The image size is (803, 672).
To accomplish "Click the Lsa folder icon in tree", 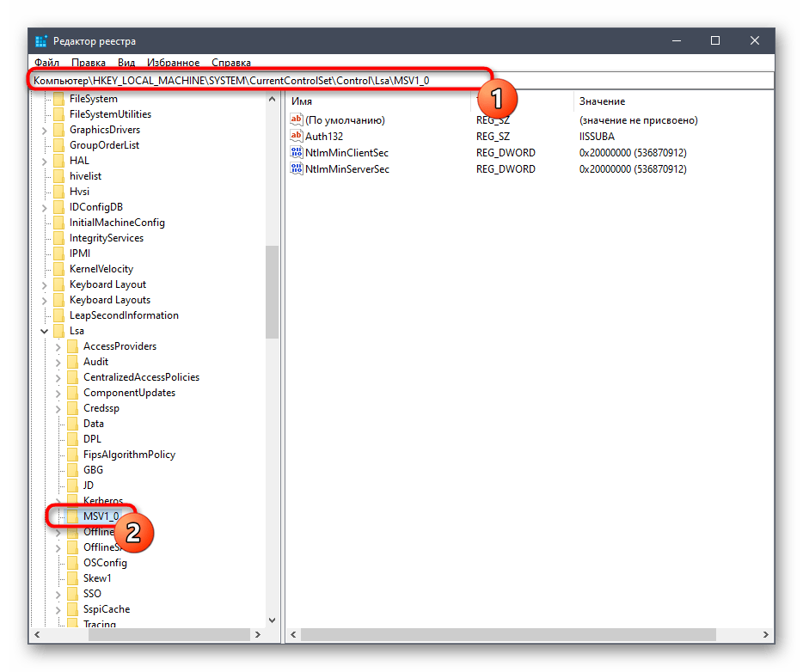I will tap(58, 331).
